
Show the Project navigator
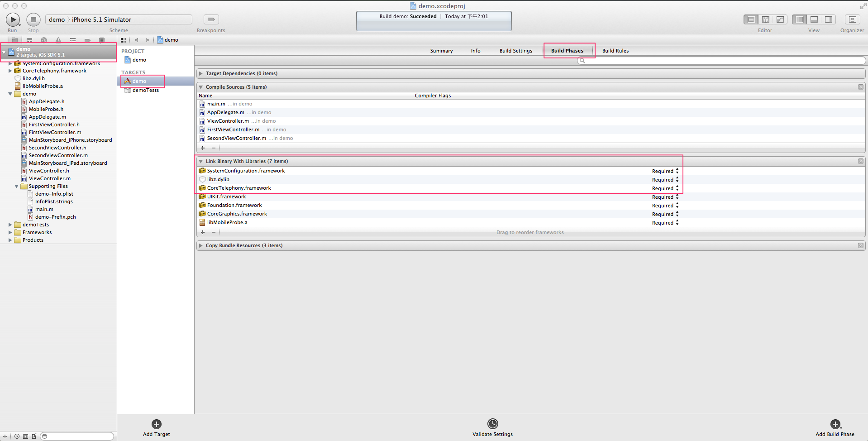pyautogui.click(x=15, y=40)
